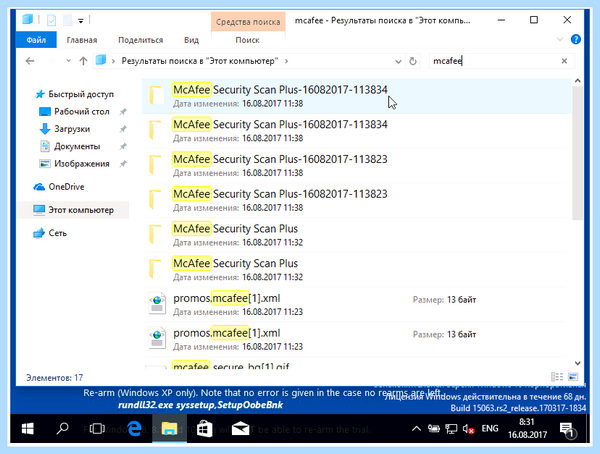Open Mail app from taskbar
This screenshot has height=454, width=600.
click(240, 429)
